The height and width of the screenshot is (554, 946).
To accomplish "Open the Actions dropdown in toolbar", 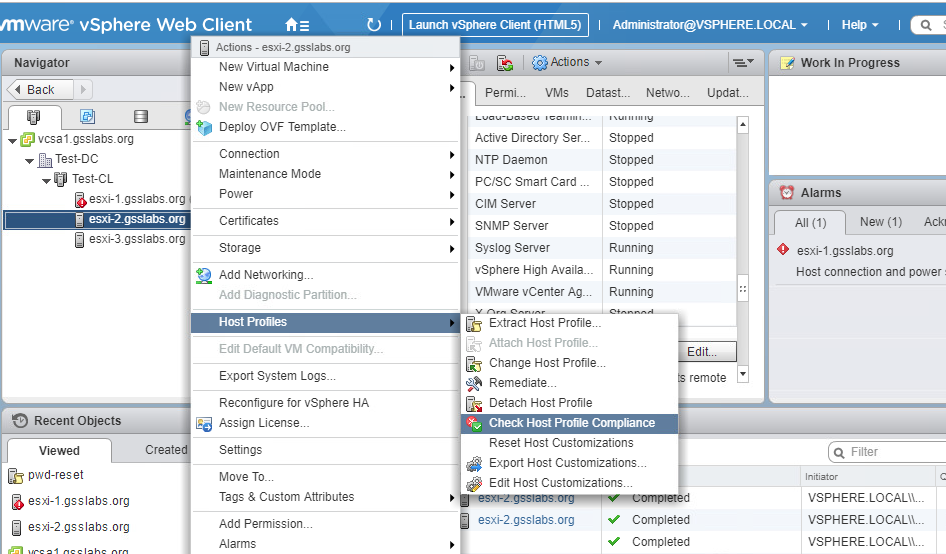I will (x=576, y=62).
